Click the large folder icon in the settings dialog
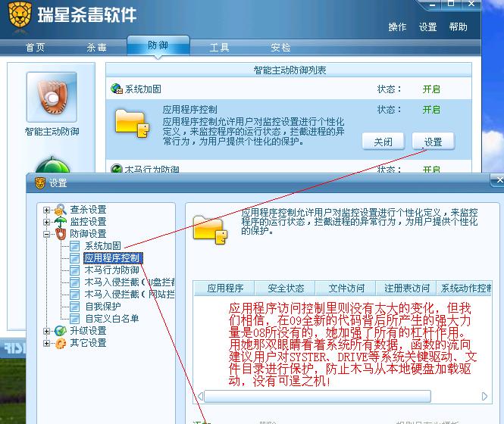This screenshot has width=504, height=424. coord(210,229)
